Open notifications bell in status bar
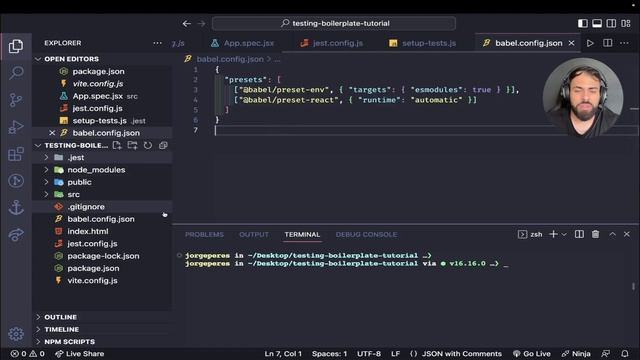Screen dimensions: 640x360 pos(625,353)
